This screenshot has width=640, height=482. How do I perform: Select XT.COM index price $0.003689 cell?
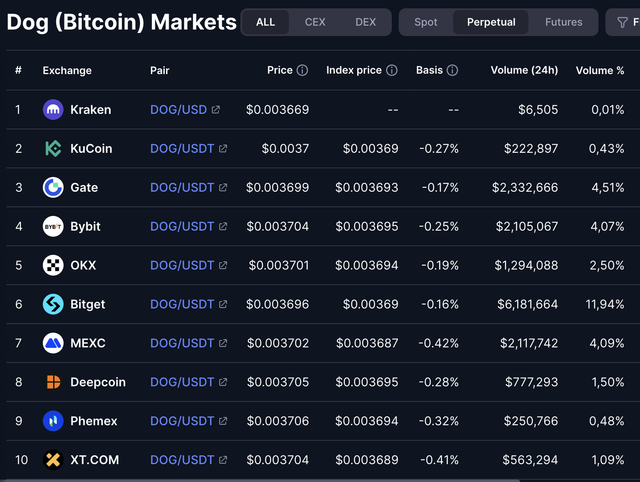367,460
